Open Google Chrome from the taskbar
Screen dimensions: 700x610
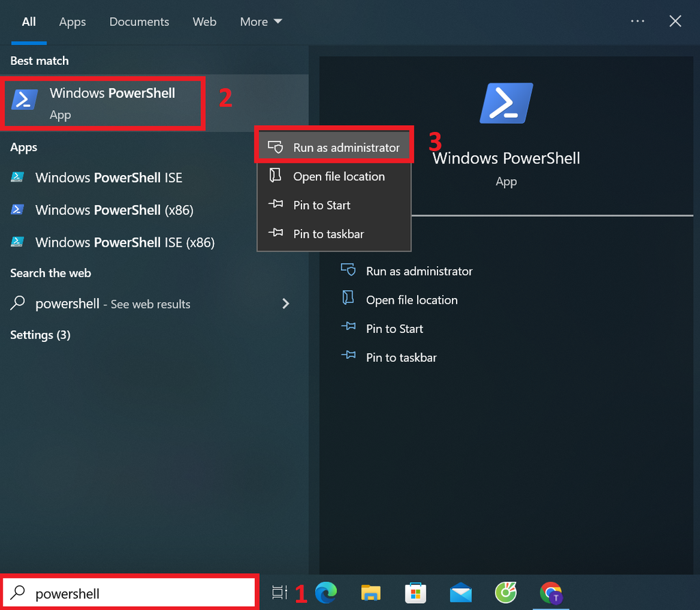(x=551, y=593)
